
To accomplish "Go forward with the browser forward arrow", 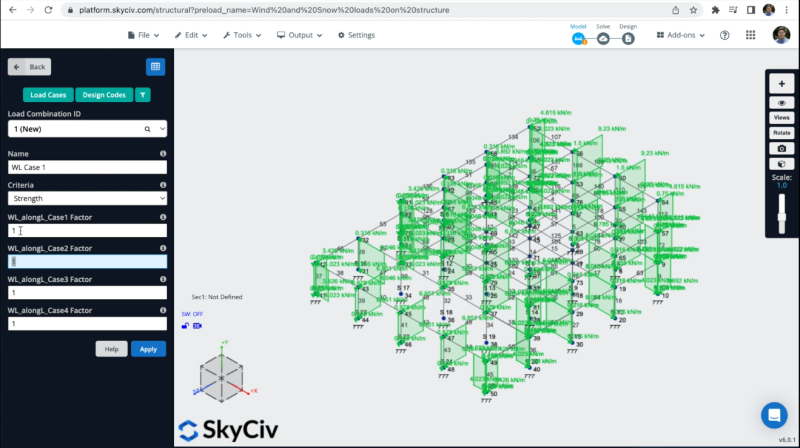I will [x=30, y=10].
